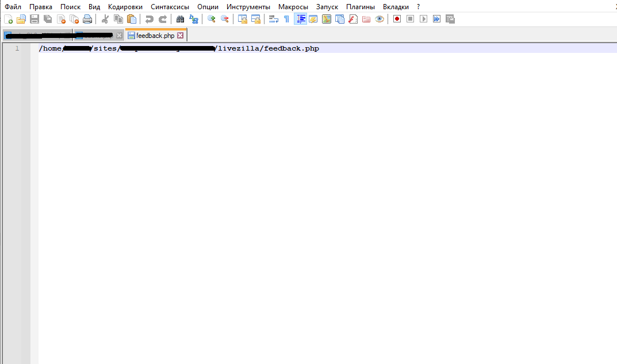
Task: Open Find with the binoculars icon
Action: 180,19
